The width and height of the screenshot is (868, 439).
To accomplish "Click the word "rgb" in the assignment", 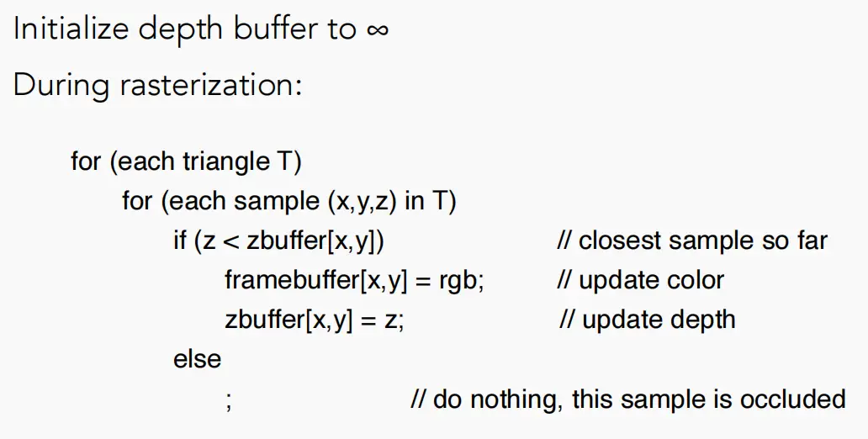I will [x=458, y=281].
